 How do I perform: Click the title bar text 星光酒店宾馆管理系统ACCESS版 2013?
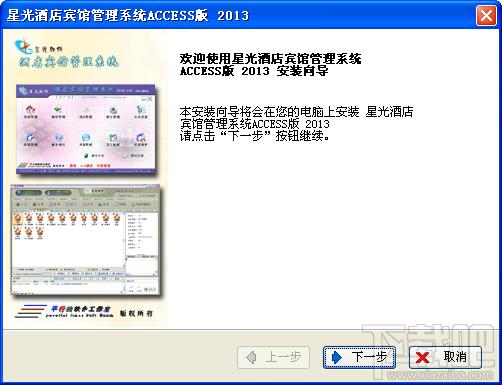[x=128, y=15]
